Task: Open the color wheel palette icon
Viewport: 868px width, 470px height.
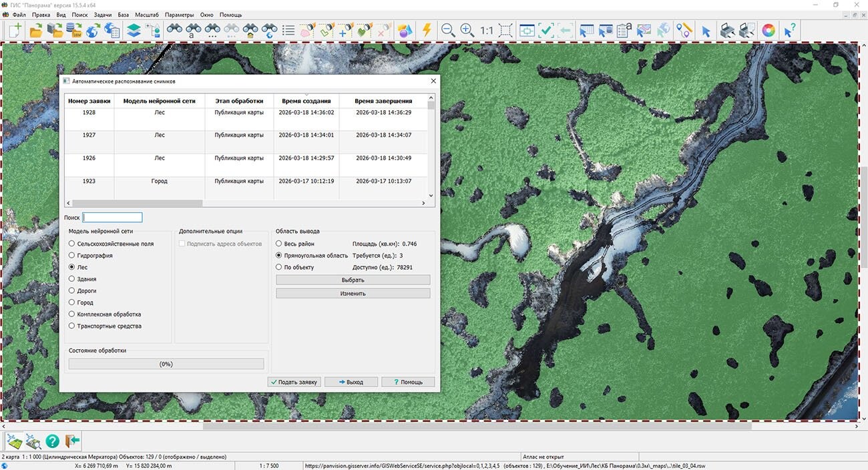Action: [769, 30]
